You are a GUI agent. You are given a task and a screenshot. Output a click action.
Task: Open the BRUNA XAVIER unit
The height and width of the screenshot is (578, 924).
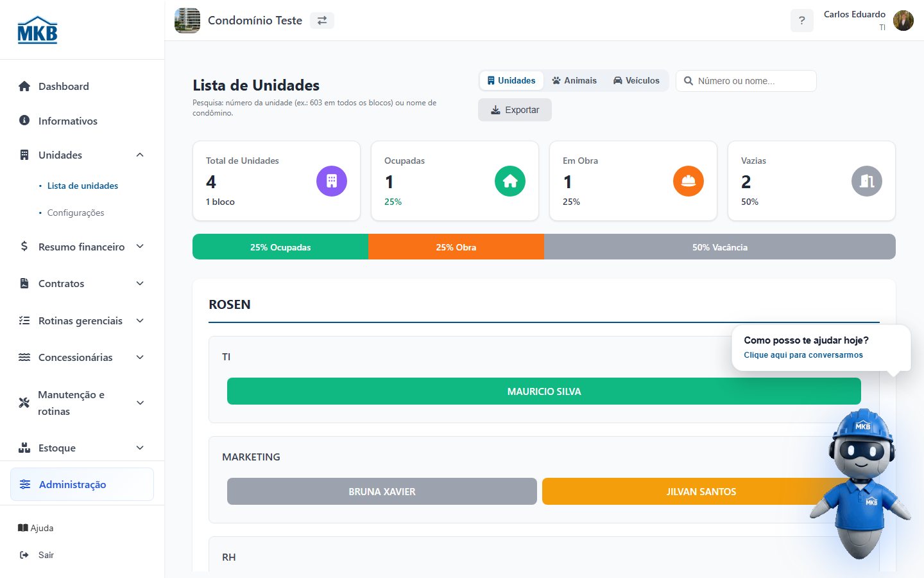382,491
